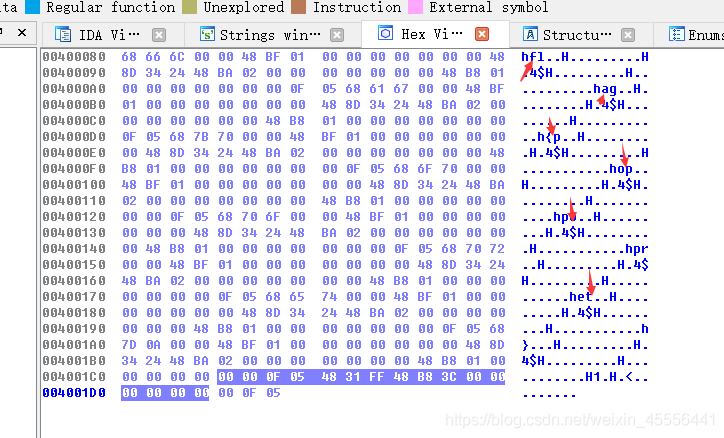Close the Strings window tab
Viewport: 724px width, 438px height.
click(337, 35)
